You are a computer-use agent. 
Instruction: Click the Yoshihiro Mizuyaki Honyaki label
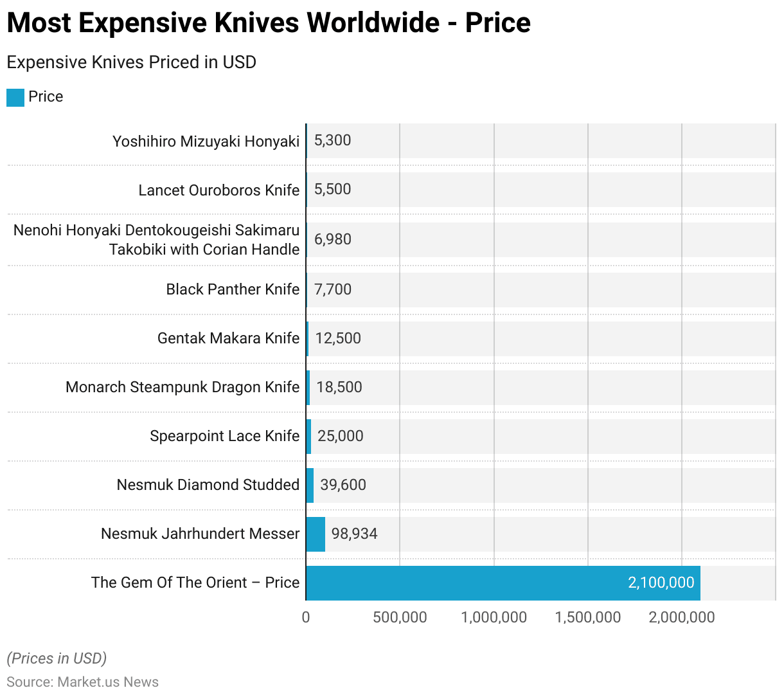point(206,141)
